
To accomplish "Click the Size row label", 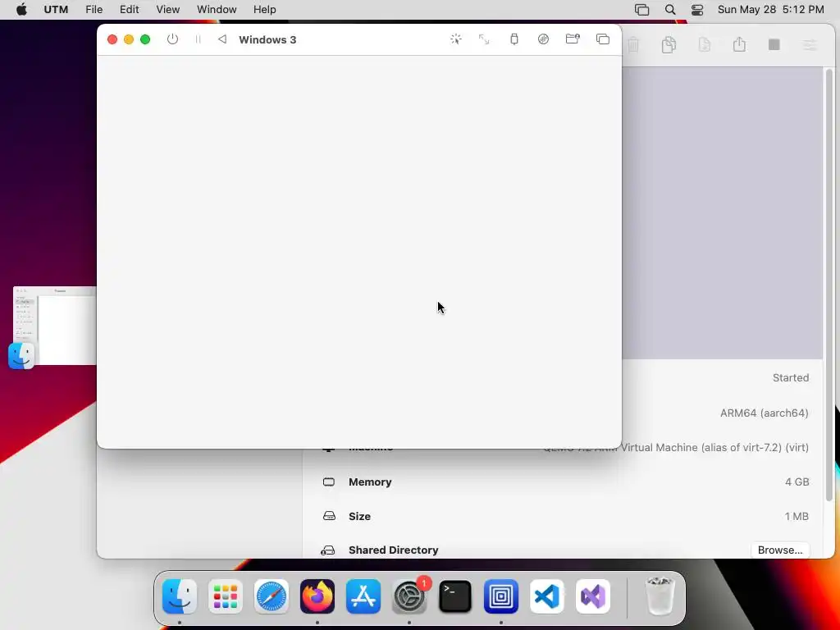I will pyautogui.click(x=359, y=516).
